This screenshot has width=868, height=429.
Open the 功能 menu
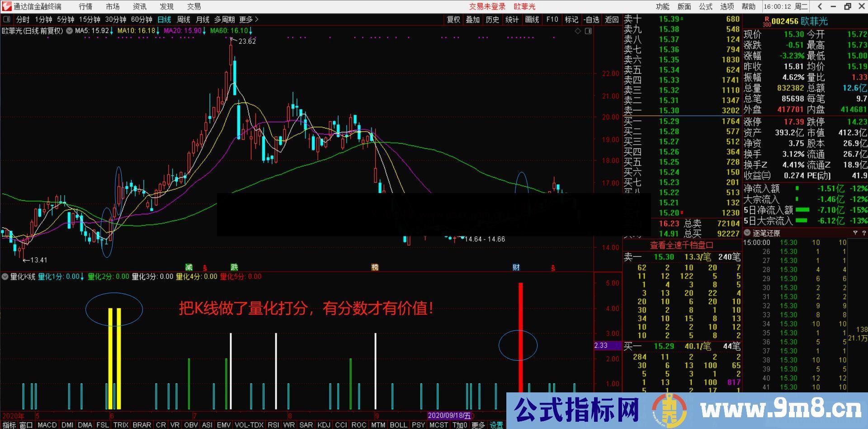[x=663, y=6]
